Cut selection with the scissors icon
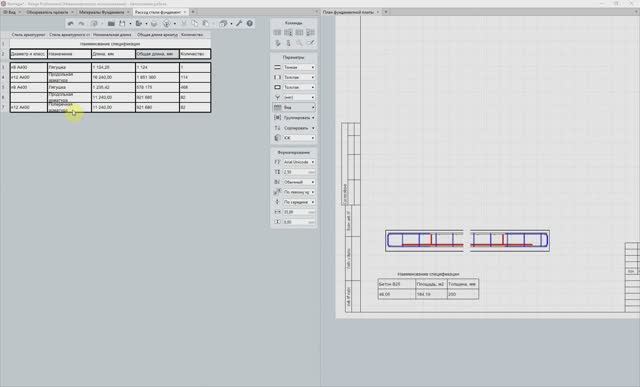Viewport: 640px width, 387px height. click(x=184, y=24)
